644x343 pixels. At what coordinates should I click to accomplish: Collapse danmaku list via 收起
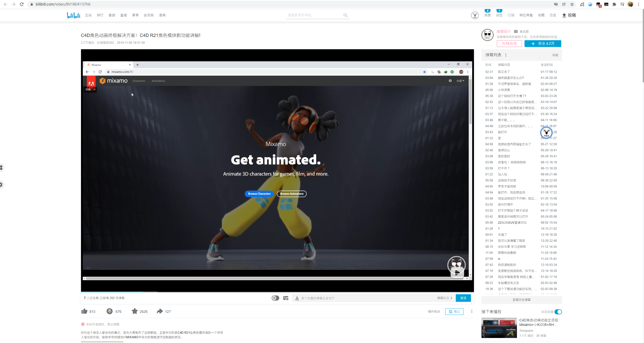tap(555, 55)
